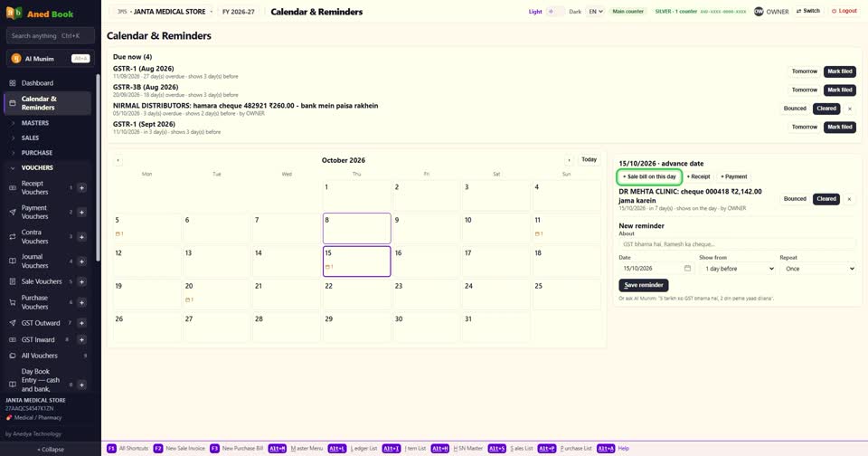Click Logout button
The image size is (868, 456).
tap(844, 11)
